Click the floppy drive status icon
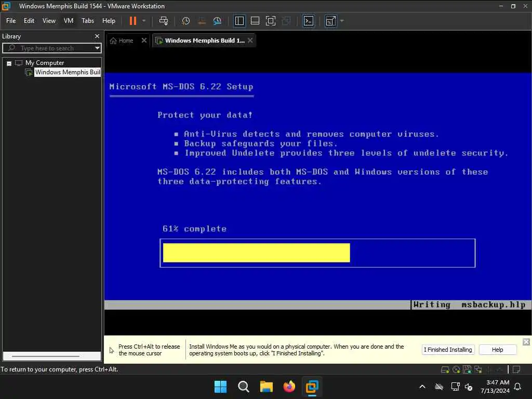The image size is (532, 399). click(x=467, y=369)
